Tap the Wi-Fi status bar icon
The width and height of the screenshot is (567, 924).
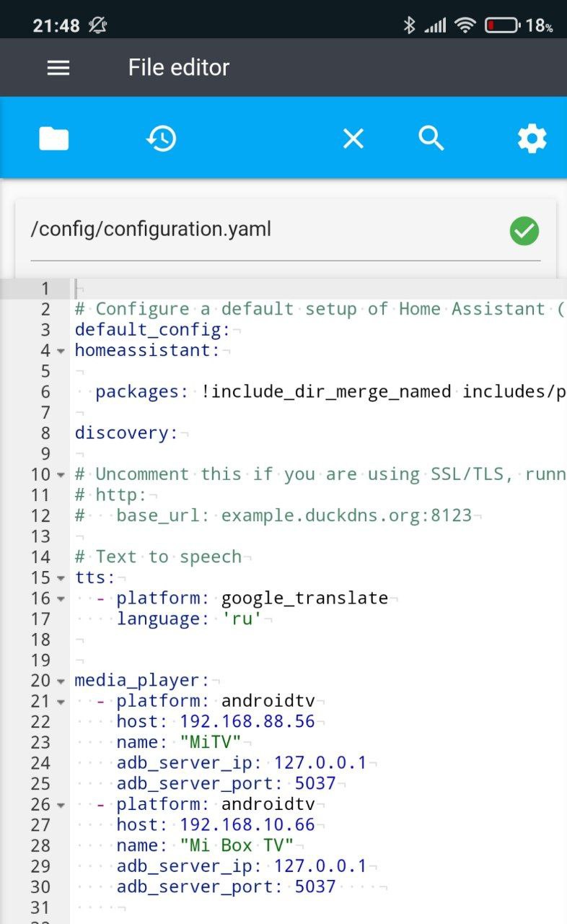click(465, 25)
